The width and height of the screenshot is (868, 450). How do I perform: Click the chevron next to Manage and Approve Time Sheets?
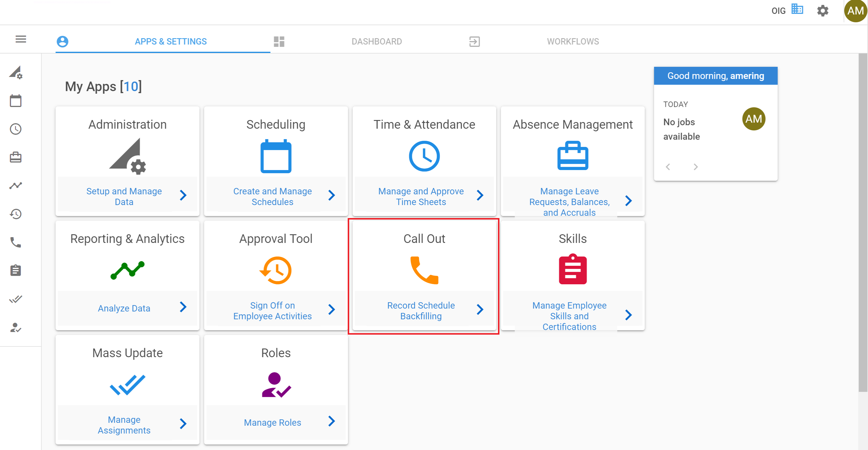(480, 195)
